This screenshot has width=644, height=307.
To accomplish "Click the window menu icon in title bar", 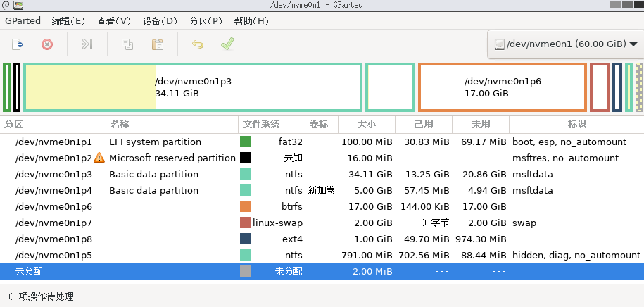I will [6, 5].
